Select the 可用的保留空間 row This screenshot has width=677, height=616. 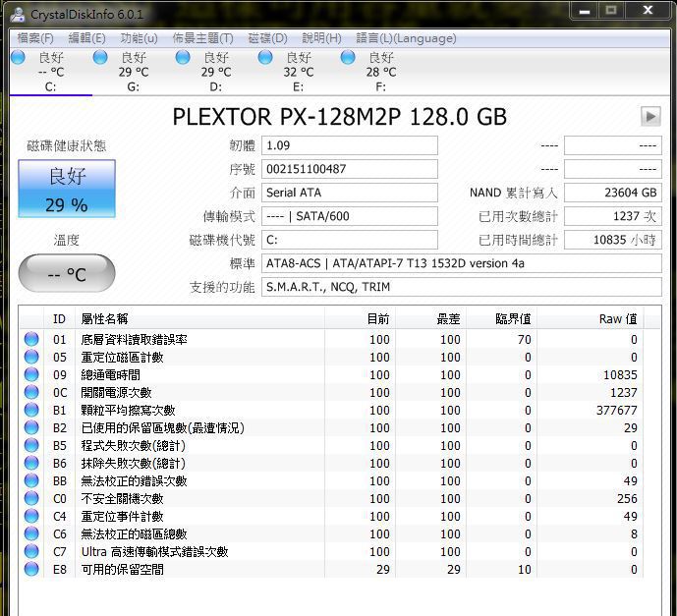[x=331, y=570]
